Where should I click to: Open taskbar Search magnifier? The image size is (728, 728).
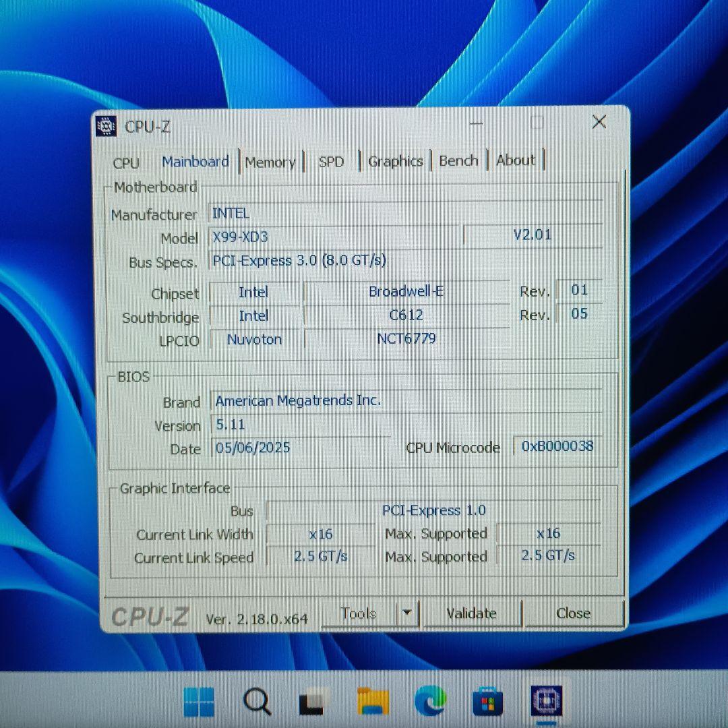(257, 702)
